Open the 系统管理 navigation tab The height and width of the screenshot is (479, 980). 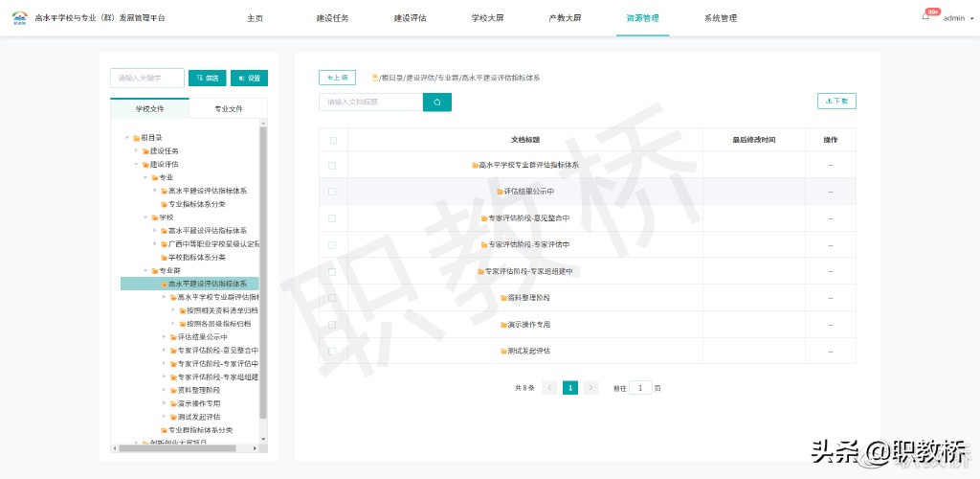pos(720,18)
